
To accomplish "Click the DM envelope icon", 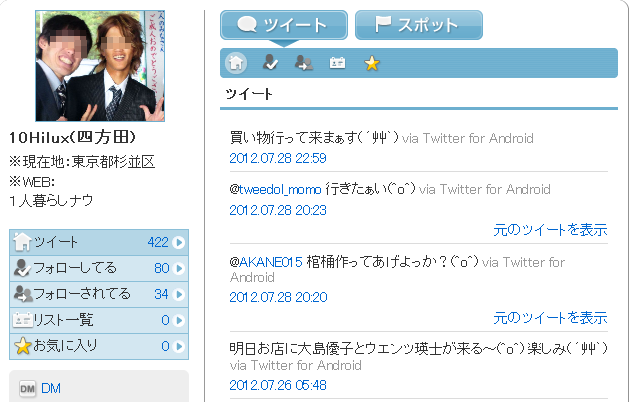I will [x=27, y=389].
